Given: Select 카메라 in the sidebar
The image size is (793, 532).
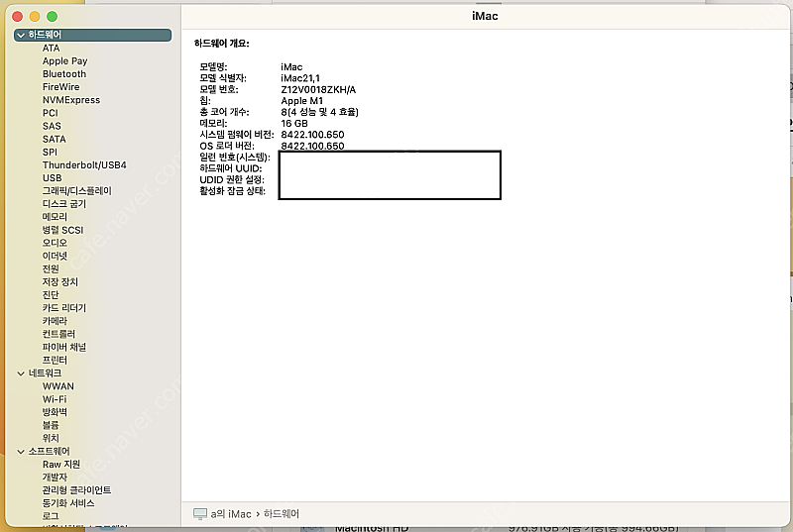Looking at the screenshot, I should pos(55,321).
